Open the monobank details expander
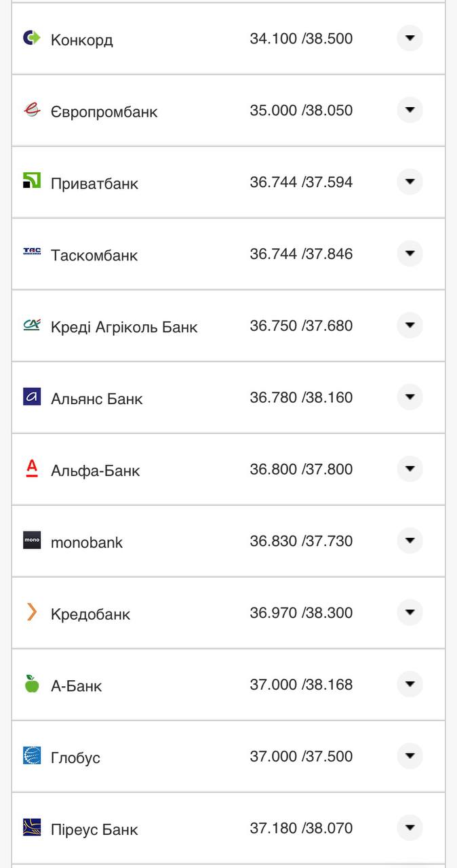The width and height of the screenshot is (457, 868). (410, 540)
